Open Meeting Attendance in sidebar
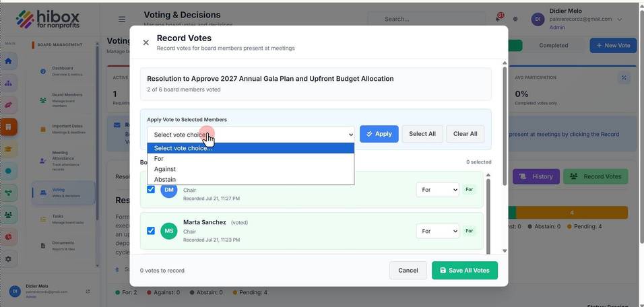This screenshot has height=307, width=644. [63, 160]
